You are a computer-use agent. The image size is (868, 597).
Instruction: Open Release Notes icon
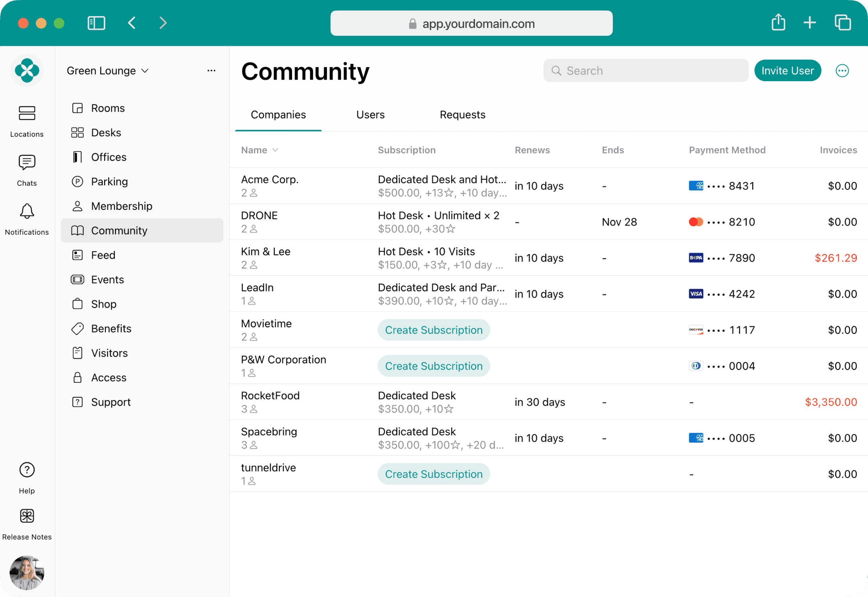point(27,516)
